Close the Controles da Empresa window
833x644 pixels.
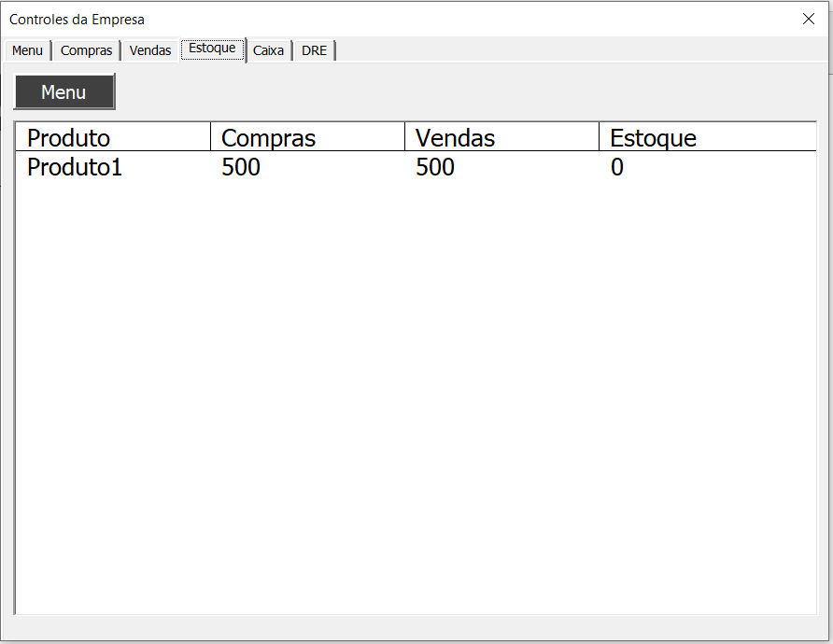tap(809, 19)
